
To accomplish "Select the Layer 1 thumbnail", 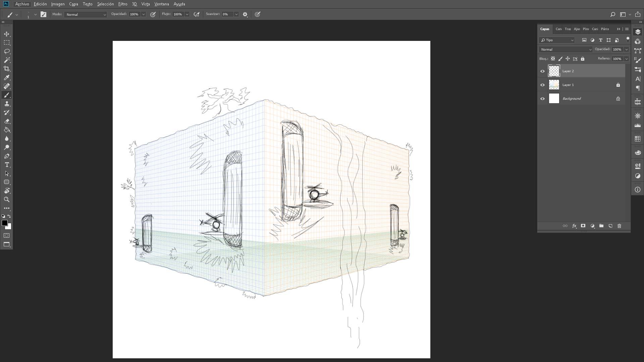I will (x=554, y=85).
